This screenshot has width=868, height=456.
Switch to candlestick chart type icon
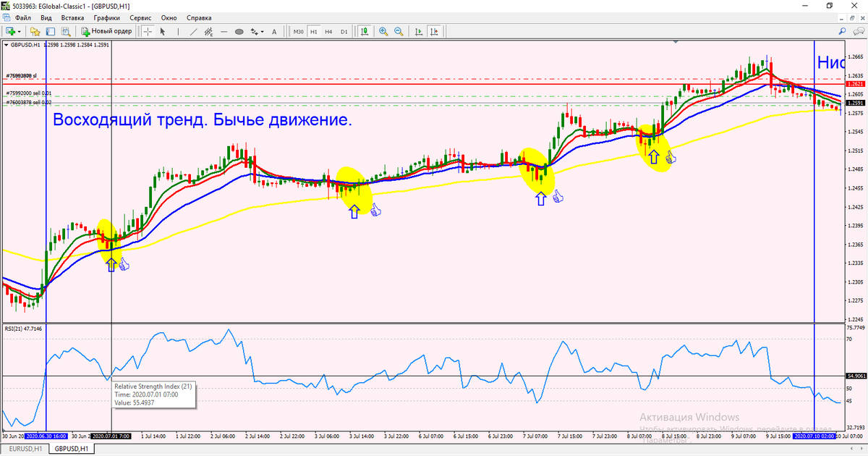point(365,31)
